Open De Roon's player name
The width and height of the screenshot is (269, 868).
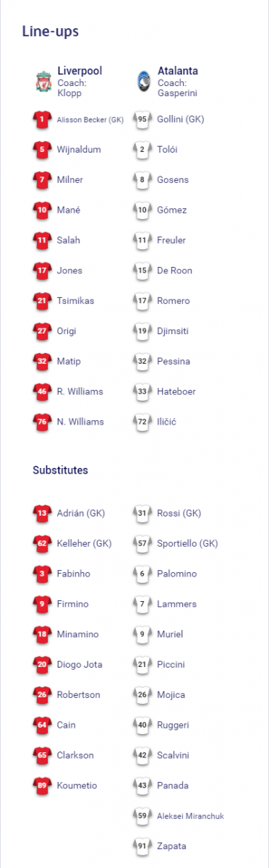174,271
